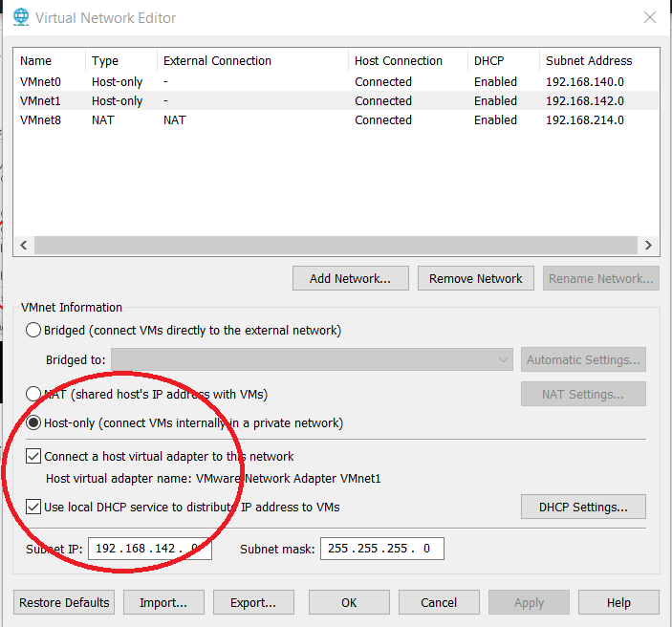This screenshot has width=672, height=627.
Task: Click the Import button
Action: [169, 602]
